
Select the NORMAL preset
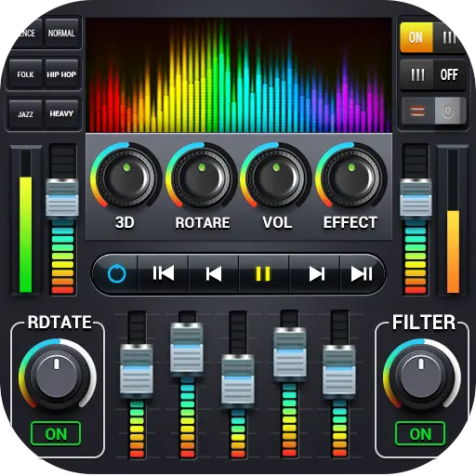click(61, 33)
